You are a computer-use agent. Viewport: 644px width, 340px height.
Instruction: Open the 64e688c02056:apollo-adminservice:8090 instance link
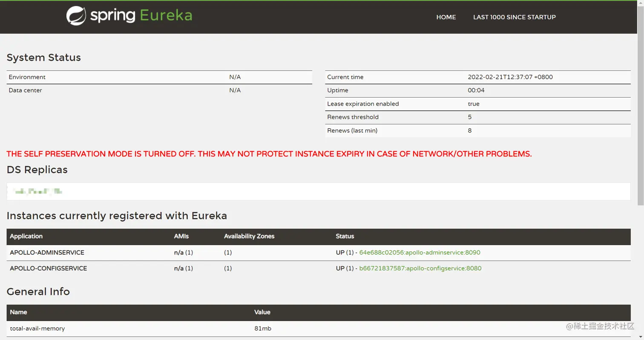coord(420,253)
